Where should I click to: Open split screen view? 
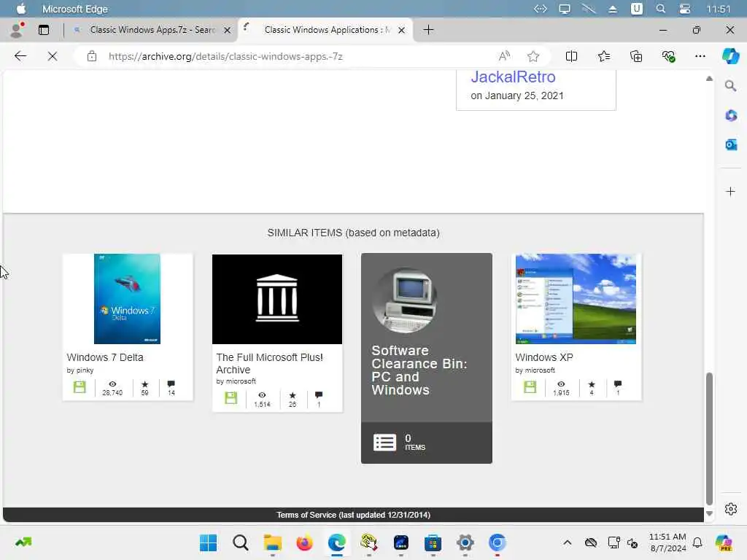[x=571, y=56]
